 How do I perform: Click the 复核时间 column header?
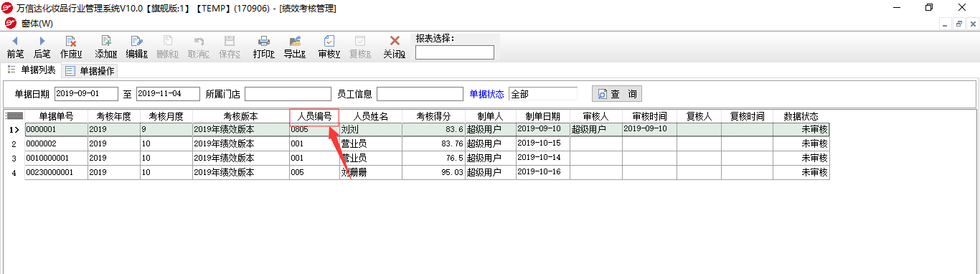747,116
